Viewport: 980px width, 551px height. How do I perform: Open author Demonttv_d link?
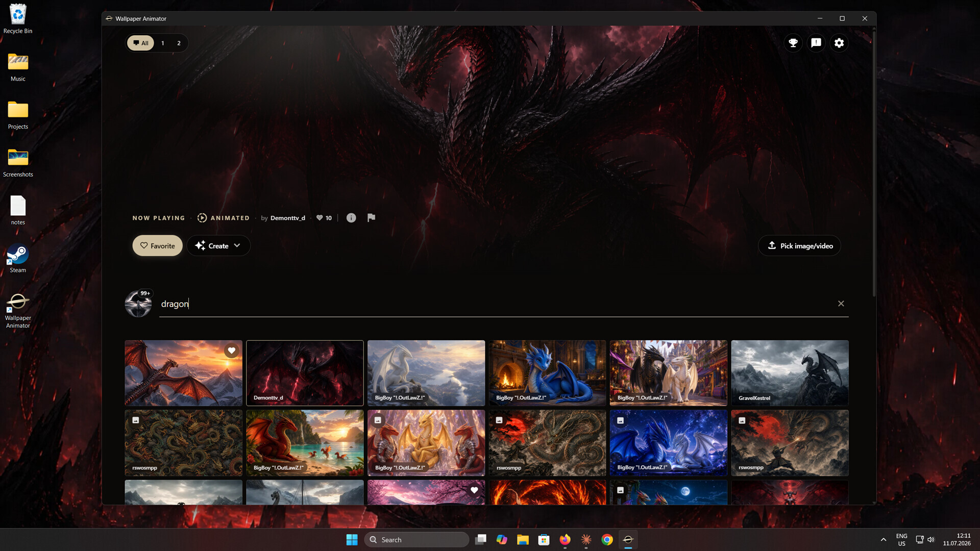(288, 218)
